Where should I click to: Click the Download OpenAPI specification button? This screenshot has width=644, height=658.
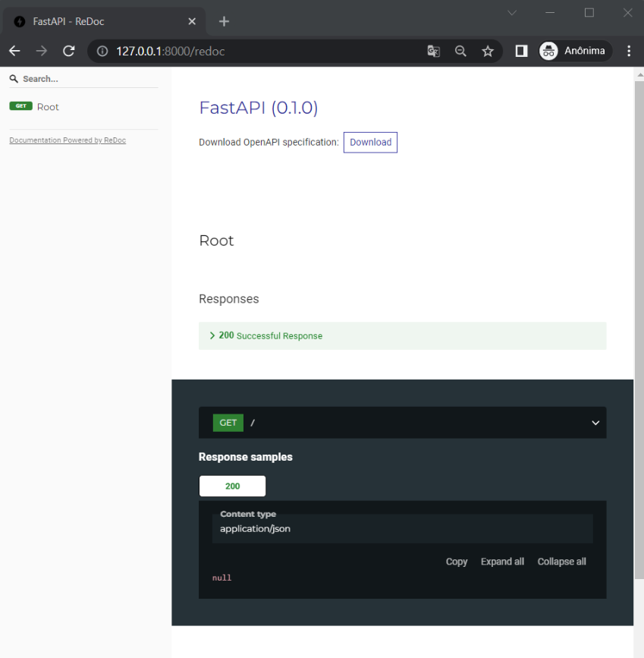point(370,142)
